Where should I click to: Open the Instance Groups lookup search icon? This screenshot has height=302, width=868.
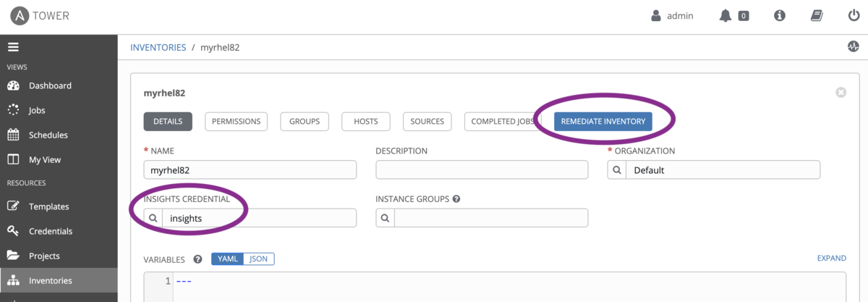tap(386, 218)
